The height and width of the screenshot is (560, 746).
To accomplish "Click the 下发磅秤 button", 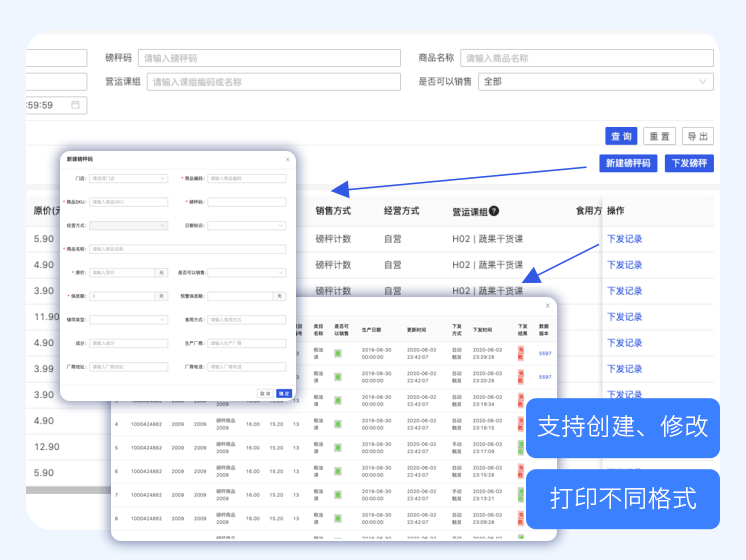I will [x=689, y=163].
